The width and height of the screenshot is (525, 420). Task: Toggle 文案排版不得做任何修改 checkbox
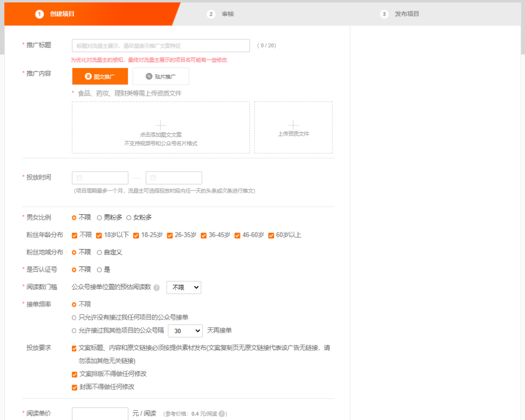click(75, 374)
